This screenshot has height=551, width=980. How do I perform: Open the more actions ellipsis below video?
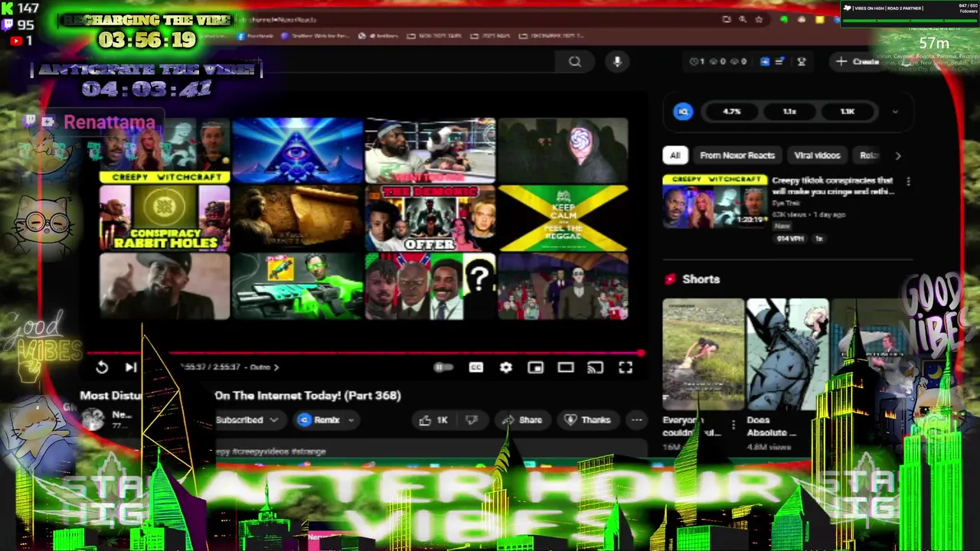click(636, 420)
